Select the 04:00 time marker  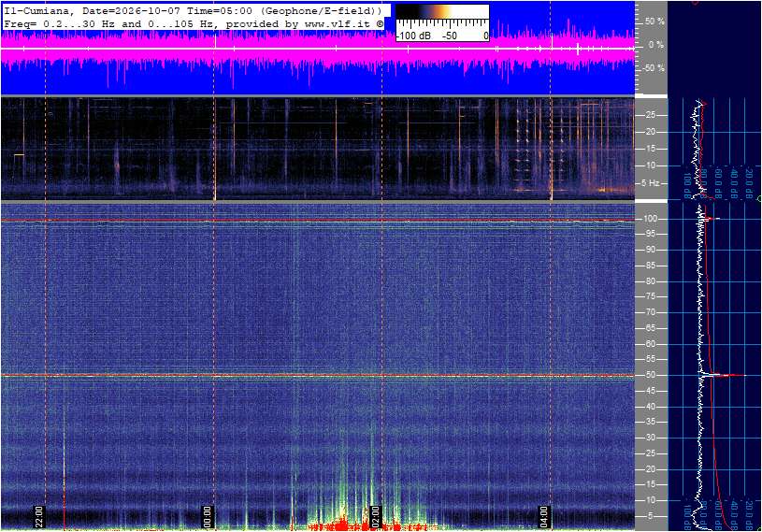544,517
